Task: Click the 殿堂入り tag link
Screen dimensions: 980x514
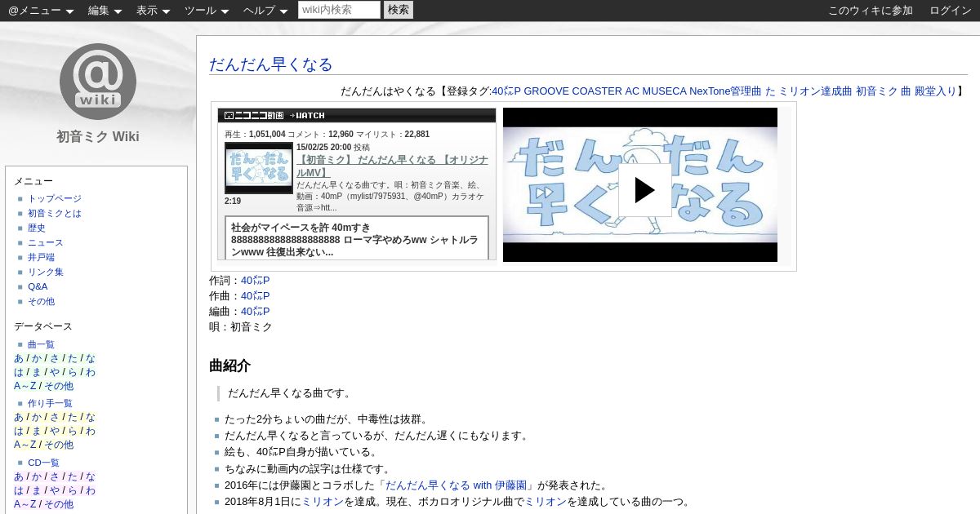Action: tap(935, 91)
